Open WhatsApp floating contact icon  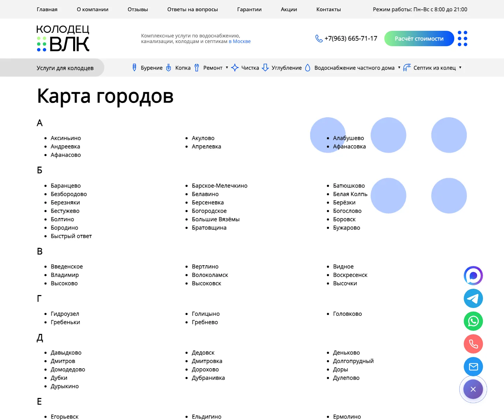pos(473,321)
